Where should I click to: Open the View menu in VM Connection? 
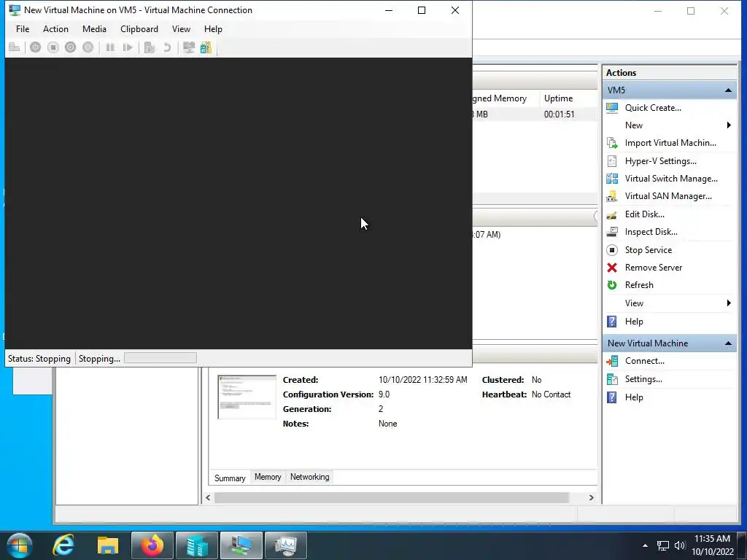coord(181,29)
